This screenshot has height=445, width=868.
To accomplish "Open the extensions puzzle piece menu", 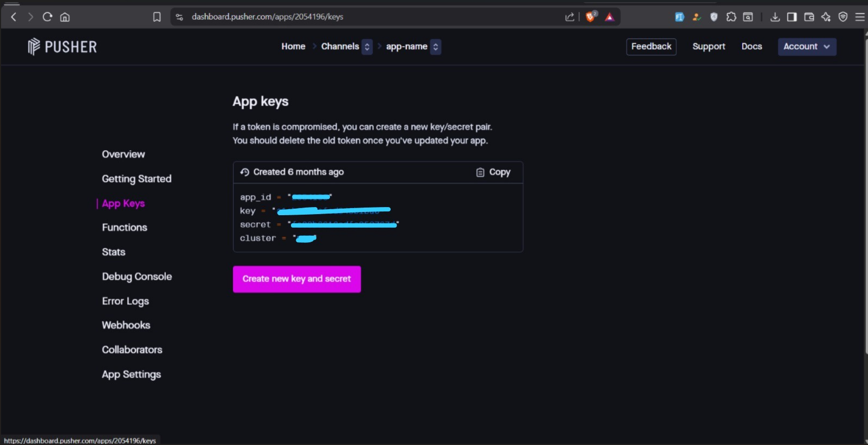I will 731,17.
